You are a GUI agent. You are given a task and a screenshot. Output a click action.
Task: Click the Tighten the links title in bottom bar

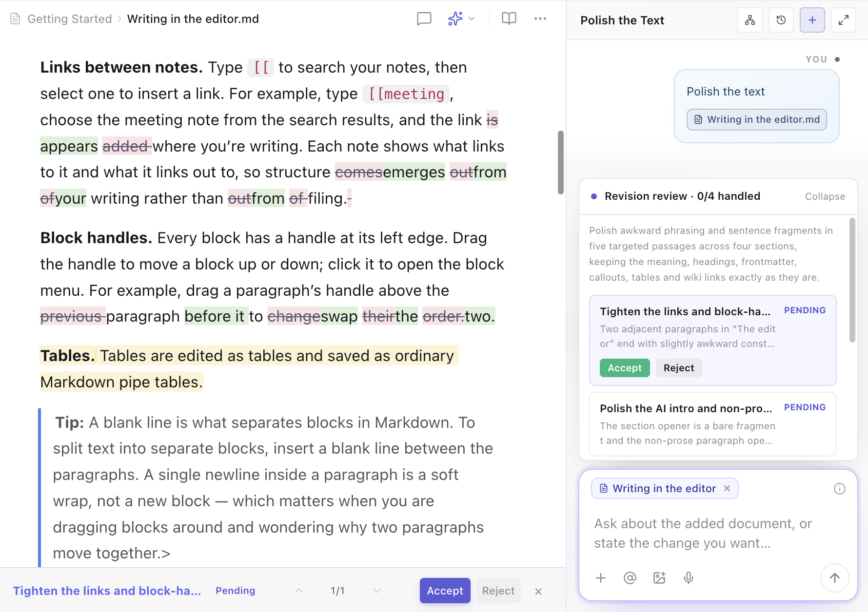[107, 591]
